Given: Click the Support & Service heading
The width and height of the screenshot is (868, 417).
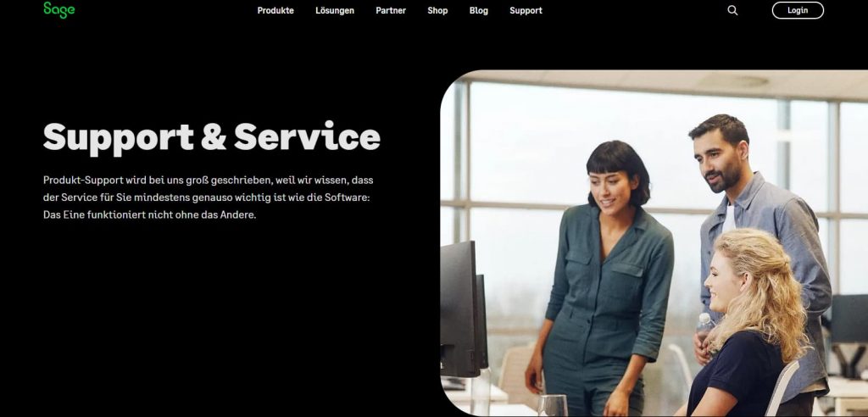Looking at the screenshot, I should tap(211, 137).
